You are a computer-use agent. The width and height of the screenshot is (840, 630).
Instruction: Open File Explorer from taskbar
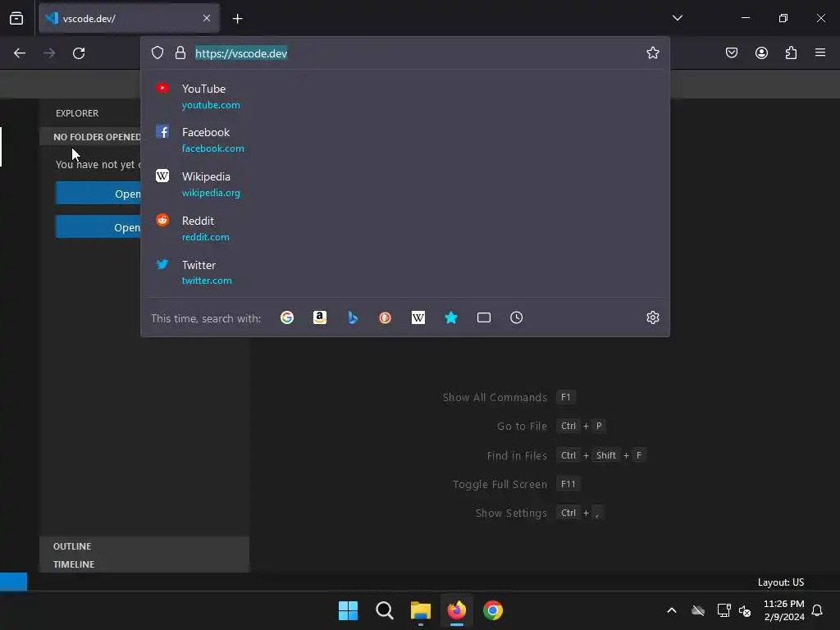[421, 610]
